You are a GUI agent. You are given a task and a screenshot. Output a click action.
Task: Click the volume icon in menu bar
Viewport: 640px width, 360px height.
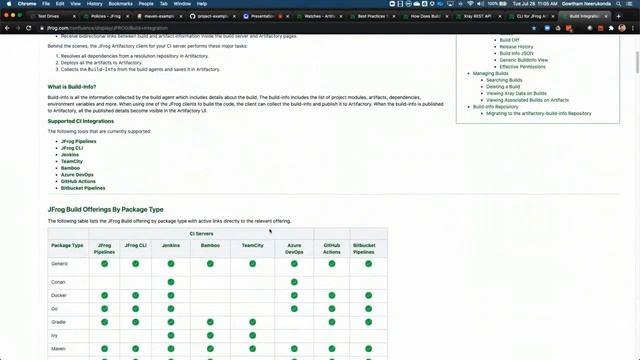(x=480, y=4)
